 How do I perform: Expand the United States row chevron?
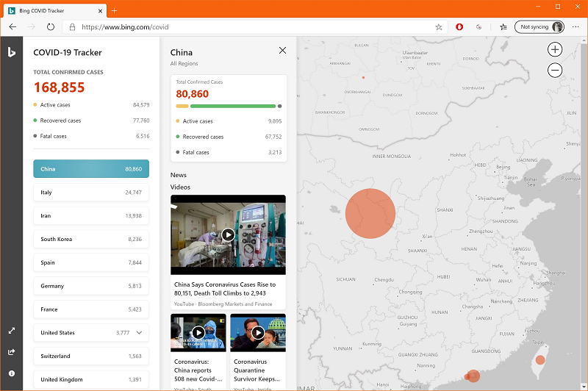click(x=139, y=333)
